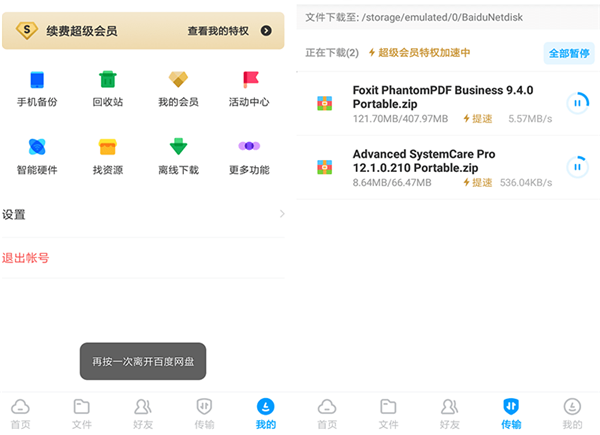The image size is (600, 435).
Task: Switch to 文件 tab in right screen
Action: click(388, 414)
